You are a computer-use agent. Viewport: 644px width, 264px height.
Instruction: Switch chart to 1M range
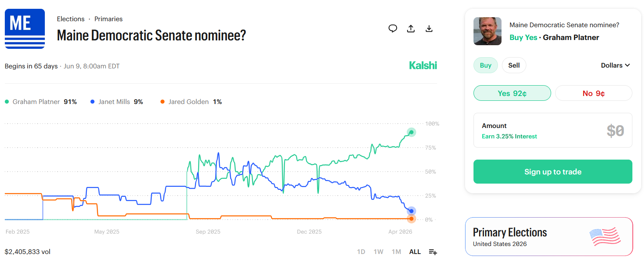click(x=396, y=252)
